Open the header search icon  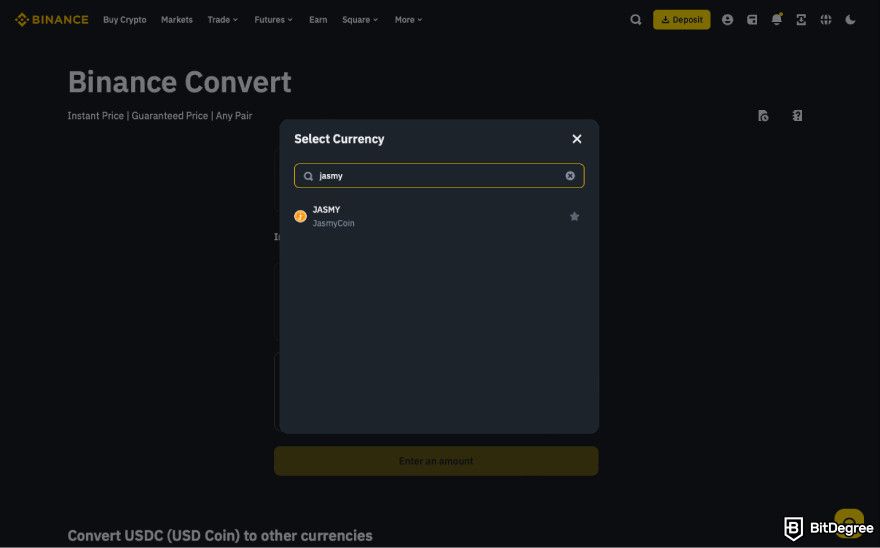[x=635, y=20]
